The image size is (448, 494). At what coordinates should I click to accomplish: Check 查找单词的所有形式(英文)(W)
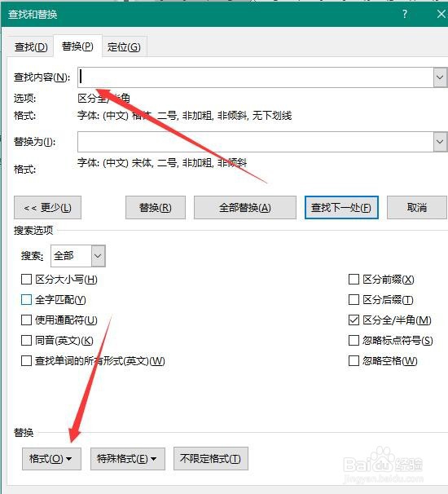[x=26, y=361]
